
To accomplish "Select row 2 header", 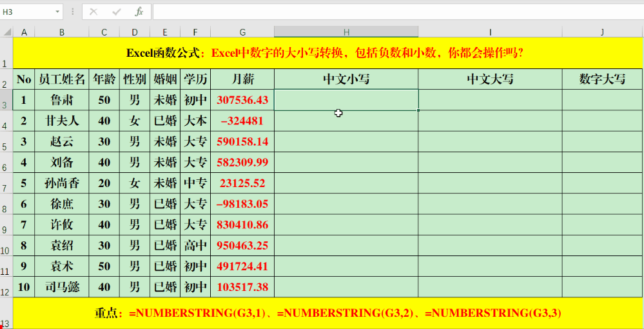I will tap(6, 79).
